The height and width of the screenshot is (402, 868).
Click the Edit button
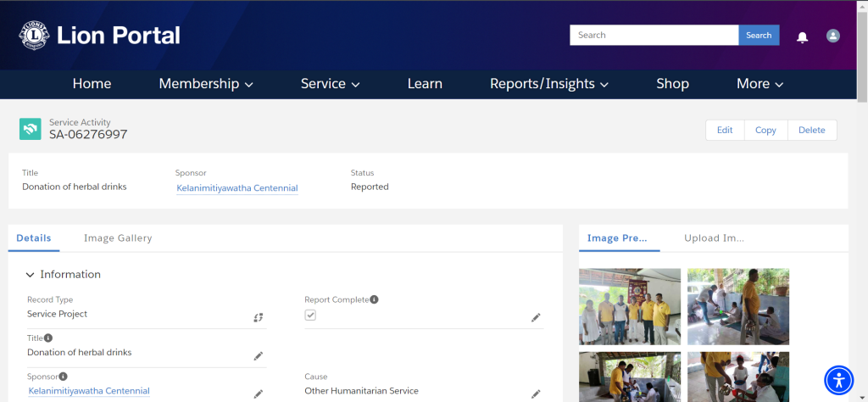coord(725,130)
